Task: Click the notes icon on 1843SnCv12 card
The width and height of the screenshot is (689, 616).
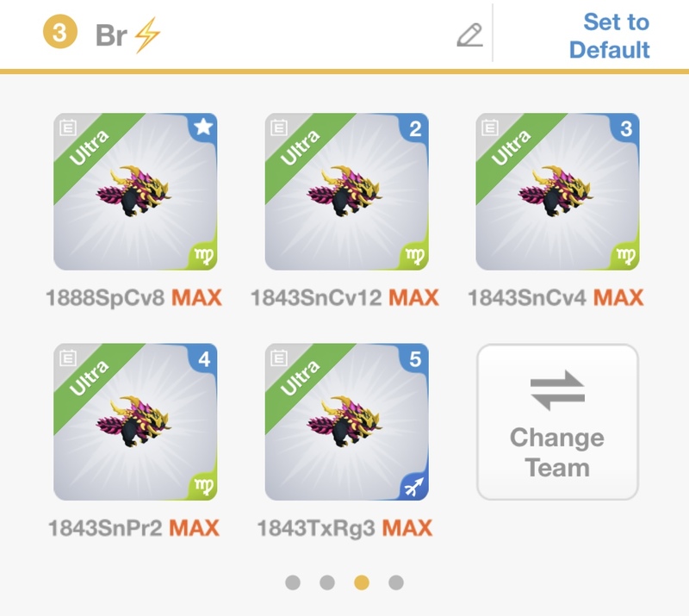Action: pyautogui.click(x=278, y=127)
